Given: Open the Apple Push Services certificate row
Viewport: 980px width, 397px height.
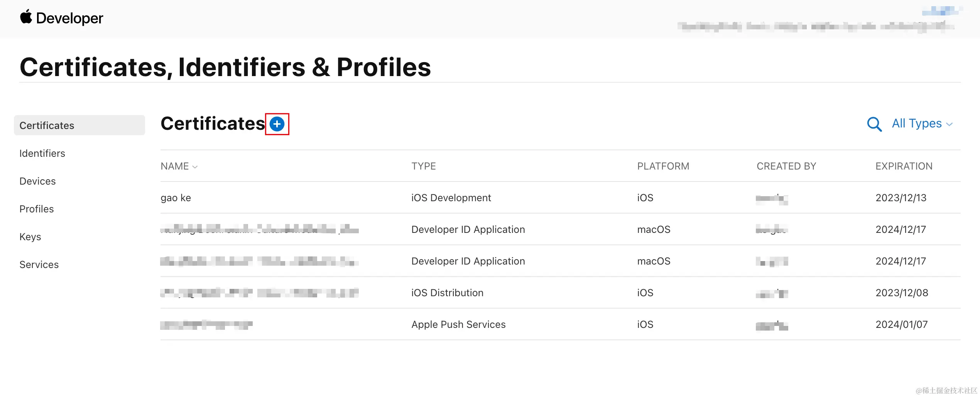Looking at the screenshot, I should (x=458, y=324).
